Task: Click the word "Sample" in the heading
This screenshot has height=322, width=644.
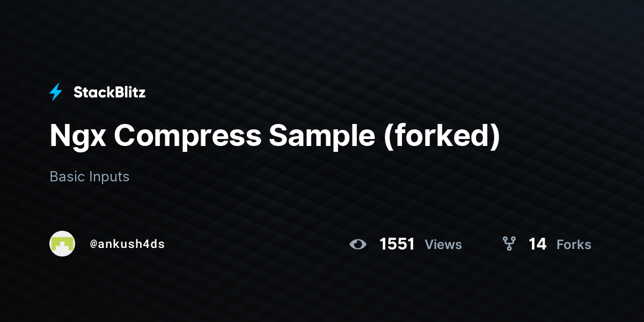Action: (322, 136)
